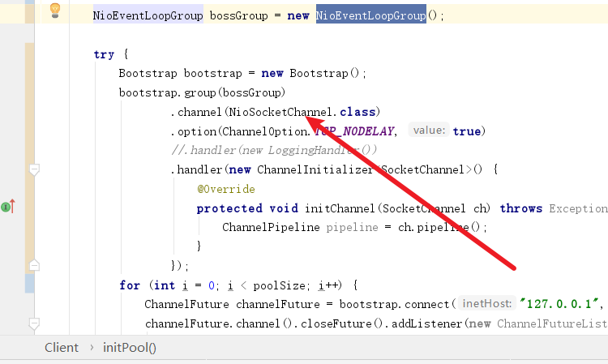Click fold end marker at closing brace line

coord(34,264)
